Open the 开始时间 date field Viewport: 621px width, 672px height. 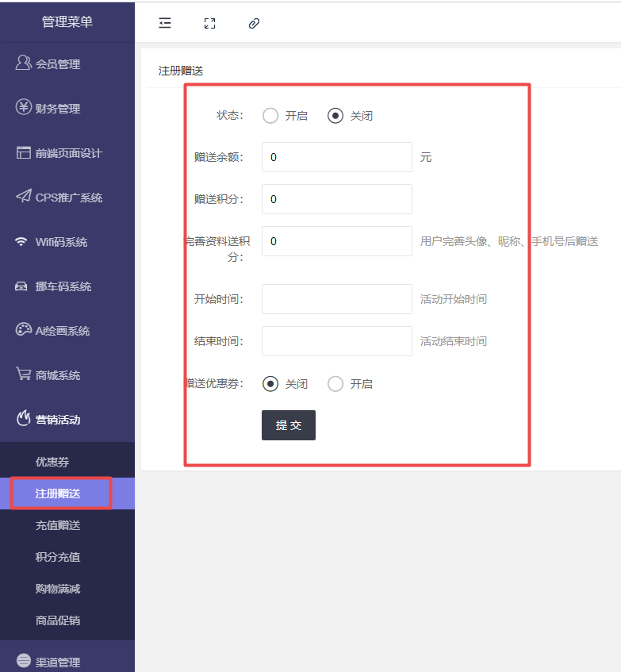[x=337, y=299]
